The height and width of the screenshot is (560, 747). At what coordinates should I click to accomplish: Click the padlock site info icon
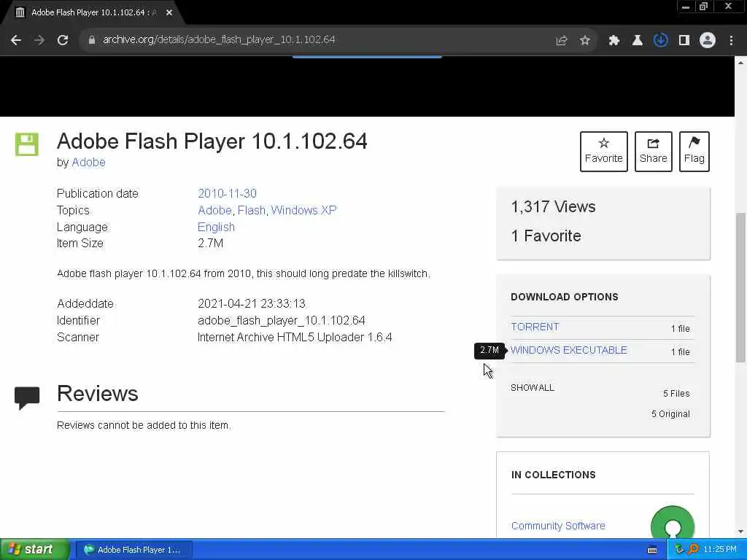click(x=91, y=40)
